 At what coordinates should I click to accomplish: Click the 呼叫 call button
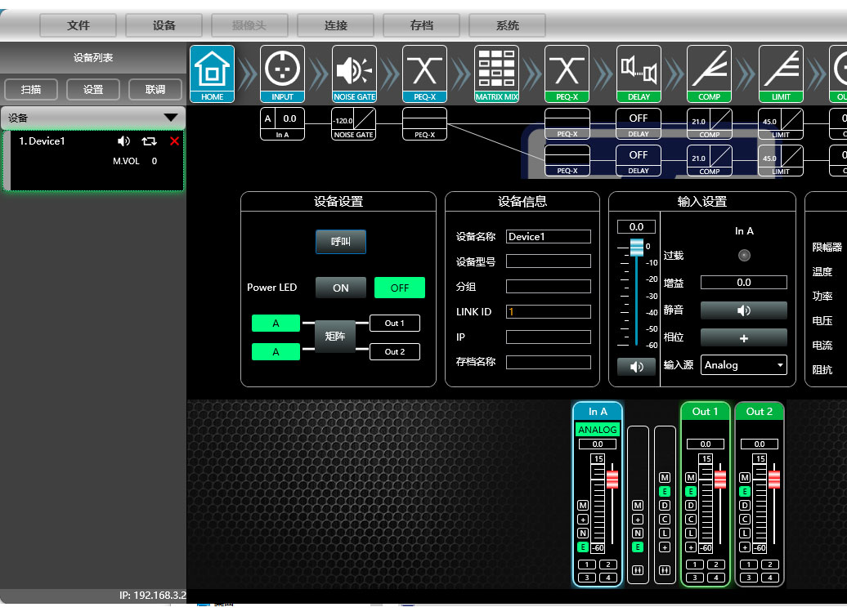[x=341, y=242]
